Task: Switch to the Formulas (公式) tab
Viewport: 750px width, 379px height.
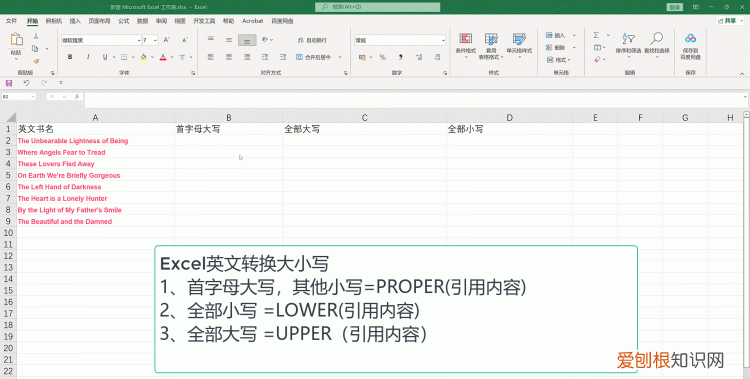Action: pos(124,21)
